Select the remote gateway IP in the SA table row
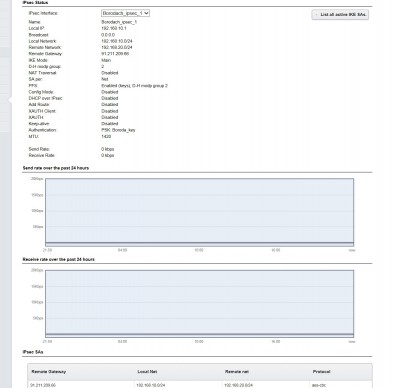This screenshot has width=400, height=388. click(x=43, y=385)
